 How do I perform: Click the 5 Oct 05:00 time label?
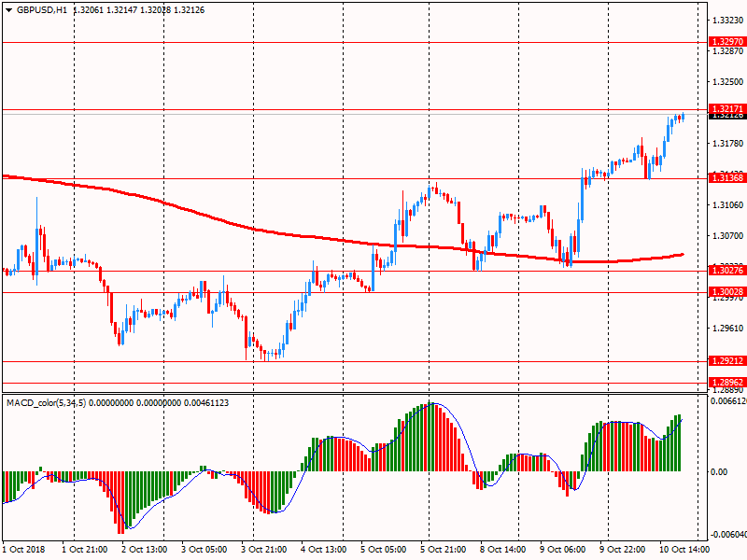coord(385,550)
